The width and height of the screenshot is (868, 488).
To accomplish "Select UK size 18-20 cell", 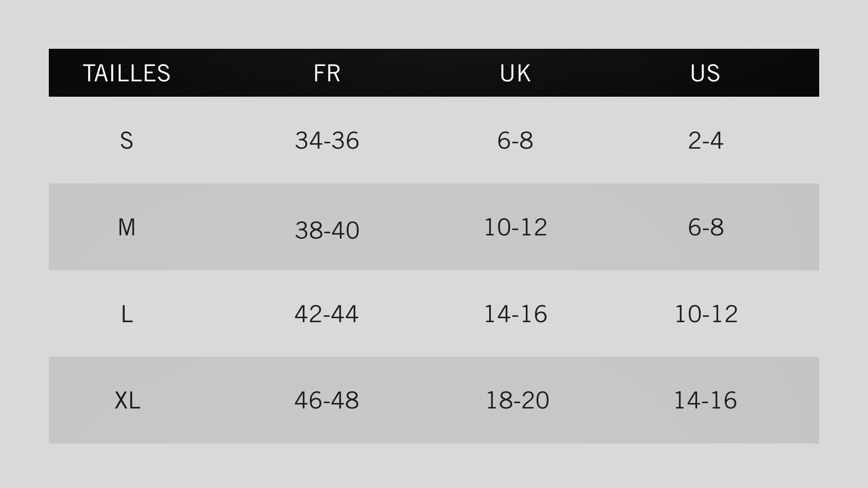I will point(517,400).
